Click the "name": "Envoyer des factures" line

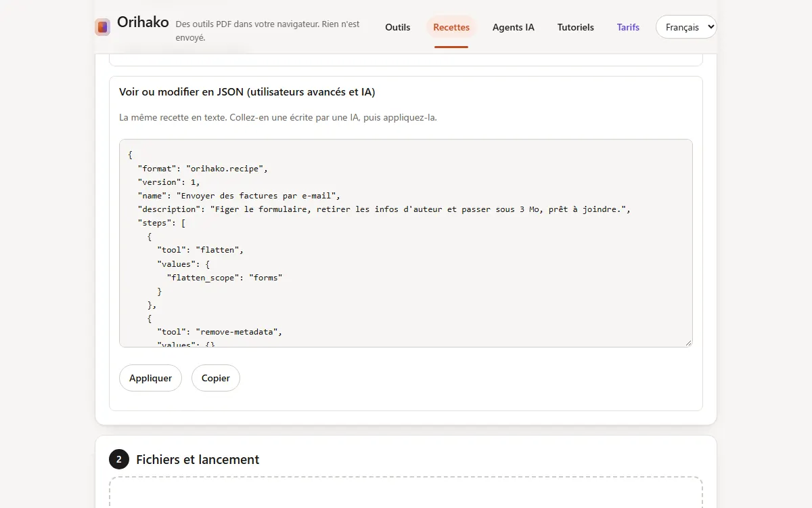coord(239,196)
